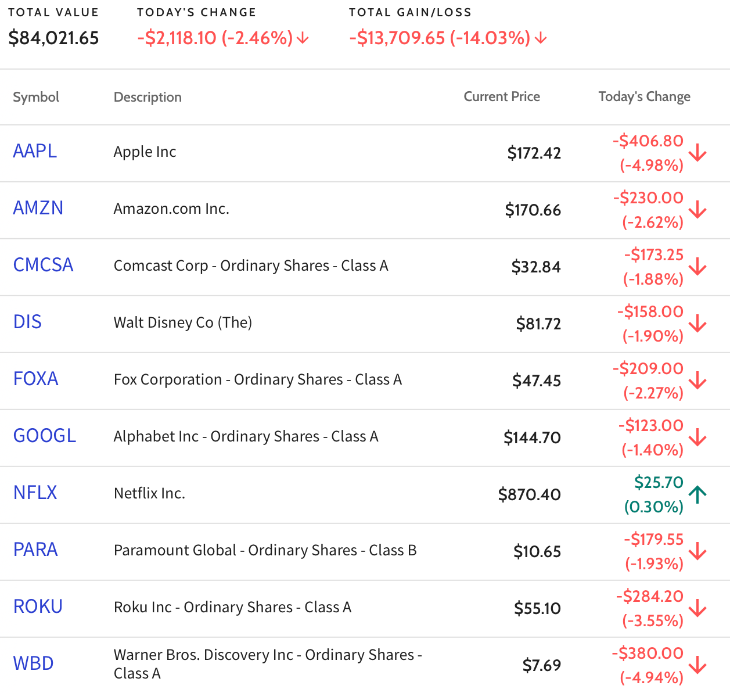Click Roku's change value -$284.20
The image size is (730, 700).
pyautogui.click(x=650, y=596)
